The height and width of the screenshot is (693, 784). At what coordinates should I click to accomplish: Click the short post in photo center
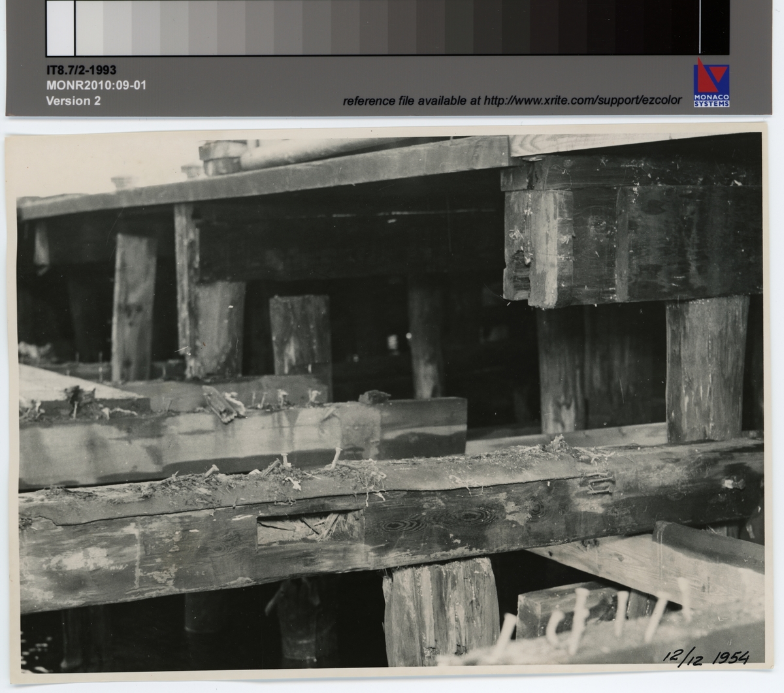pyautogui.click(x=301, y=336)
